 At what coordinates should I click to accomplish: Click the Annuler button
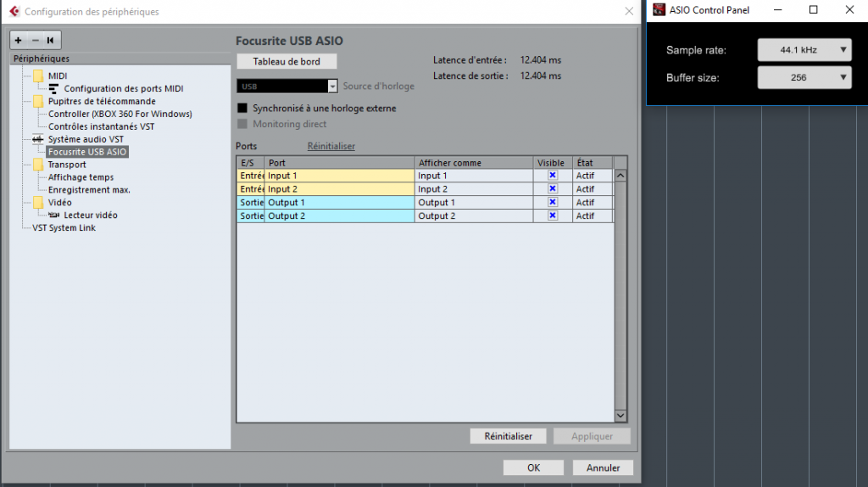[x=603, y=468]
